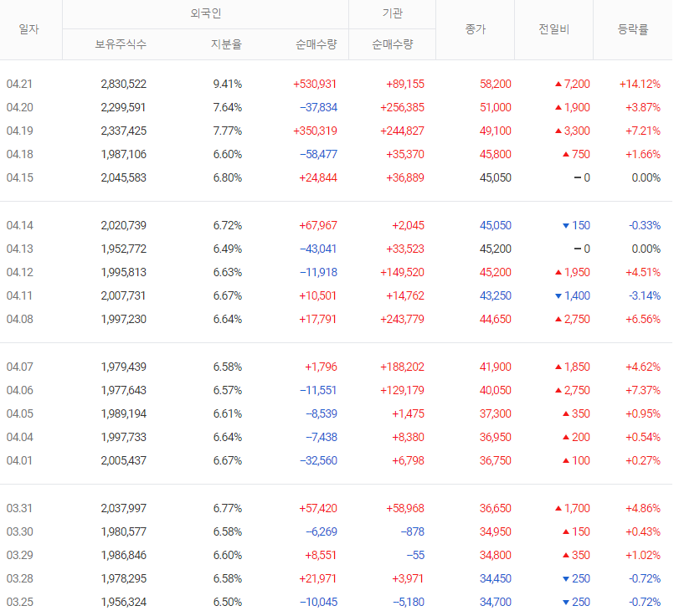674x616 pixels.
Task: Click institution net buy +149,520
Action: (402, 272)
